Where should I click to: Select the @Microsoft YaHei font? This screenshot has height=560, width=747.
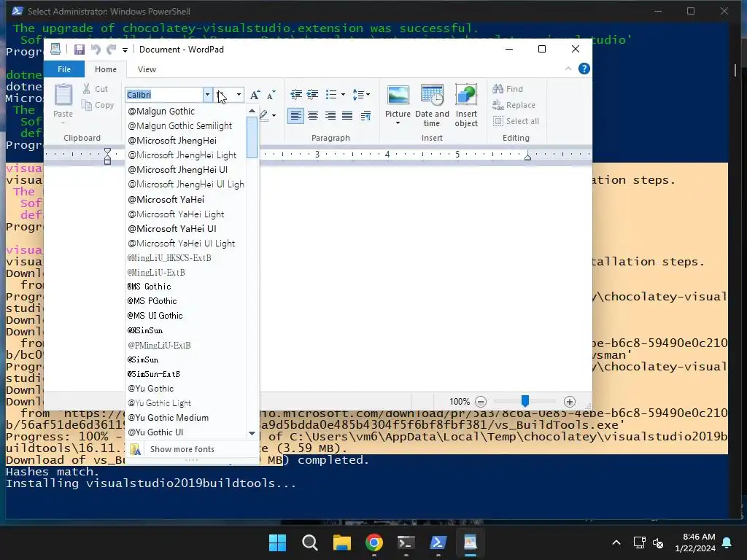[x=186, y=200]
